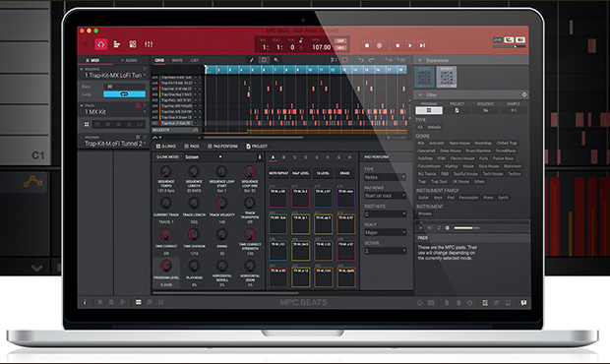610x364 pixels.
Task: Select the Program filter button
Action: click(429, 110)
